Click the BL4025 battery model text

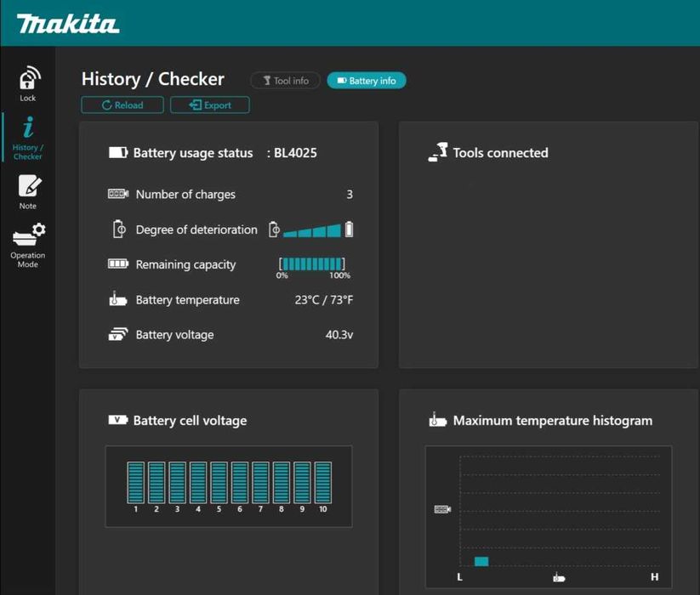[x=295, y=153]
